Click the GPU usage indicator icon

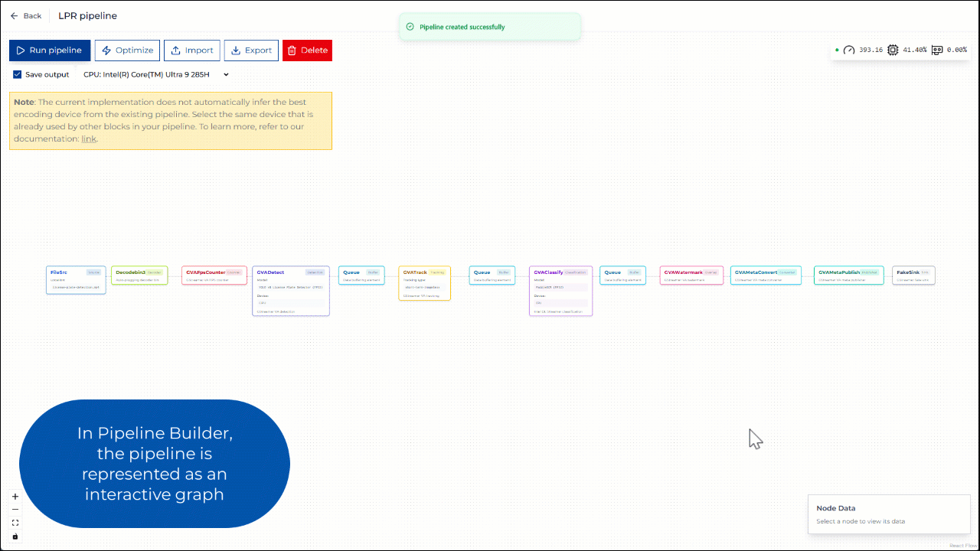pos(937,50)
